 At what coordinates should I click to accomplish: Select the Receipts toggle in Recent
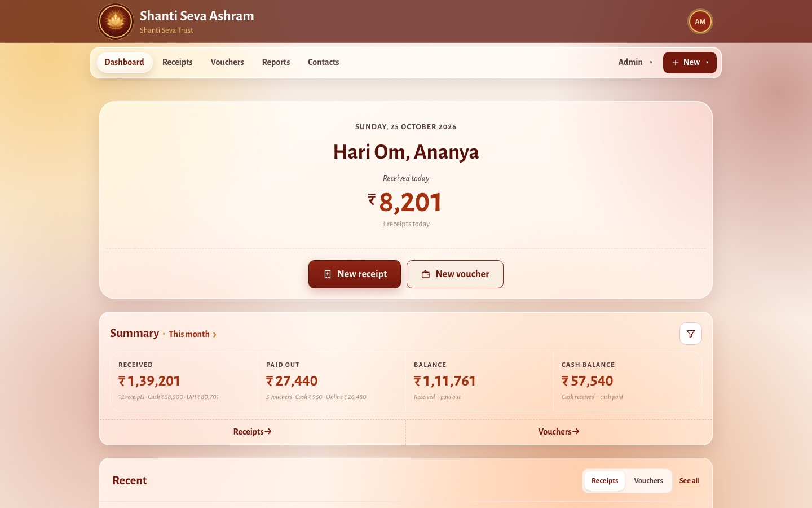pos(604,481)
